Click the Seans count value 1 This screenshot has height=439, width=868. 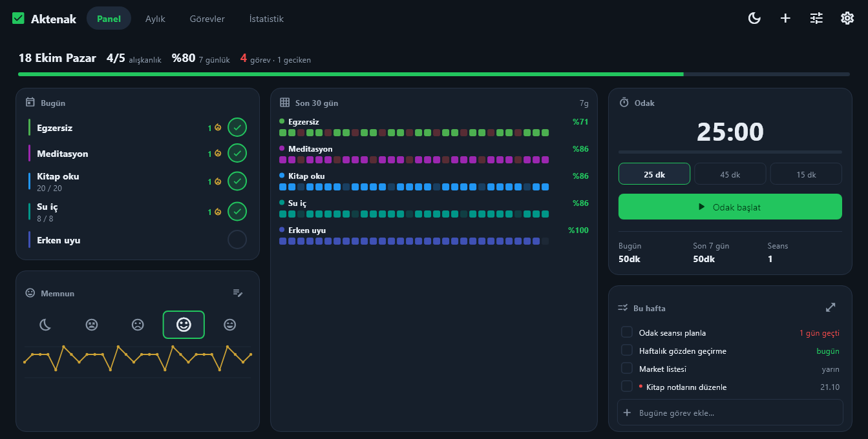pyautogui.click(x=770, y=259)
